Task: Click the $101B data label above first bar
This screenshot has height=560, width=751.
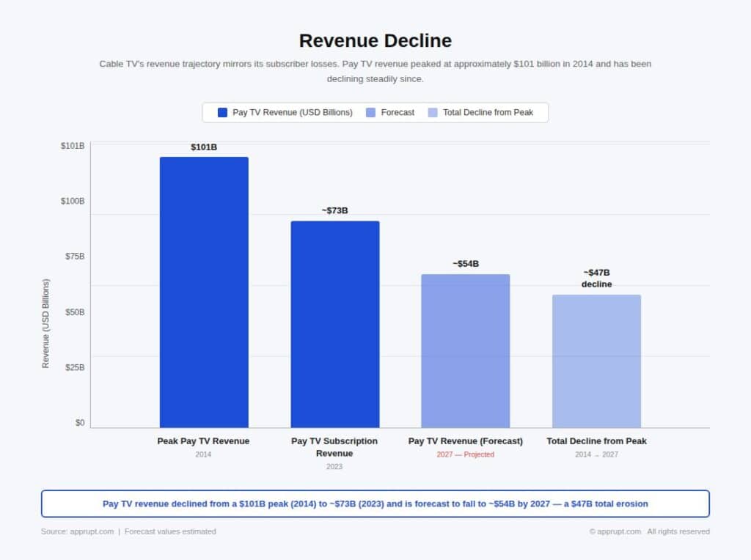Action: tap(204, 147)
